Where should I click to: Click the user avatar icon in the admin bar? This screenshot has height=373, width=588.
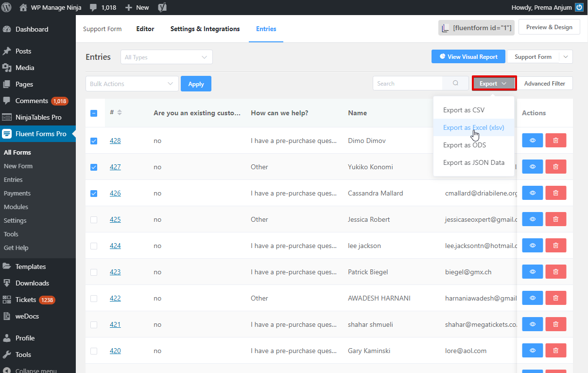(579, 7)
